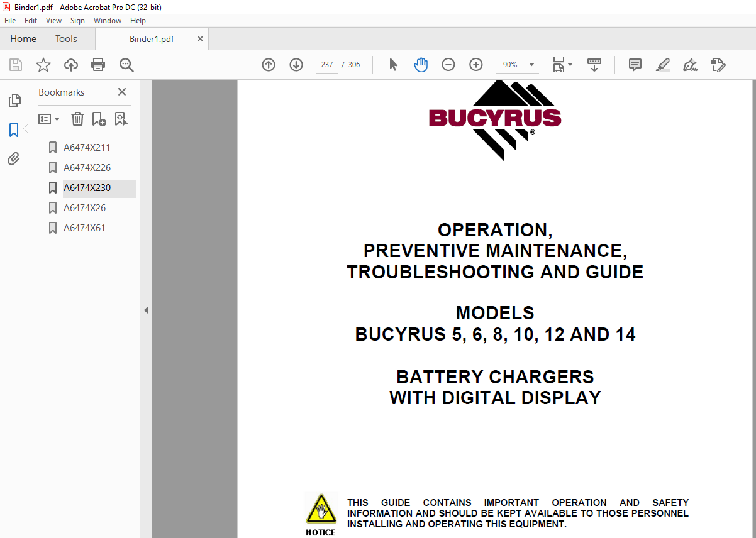The width and height of the screenshot is (756, 538).
Task: Open fit page options icon
Action: click(562, 65)
